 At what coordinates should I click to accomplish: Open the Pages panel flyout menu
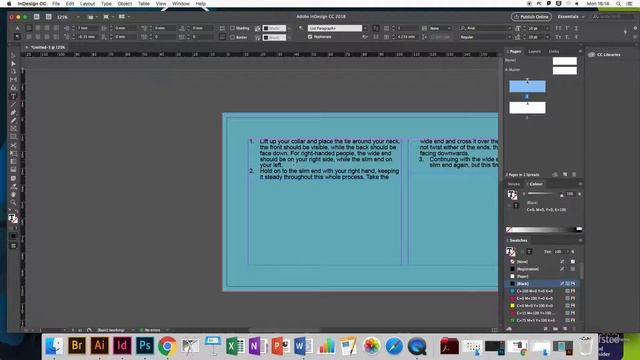click(580, 51)
